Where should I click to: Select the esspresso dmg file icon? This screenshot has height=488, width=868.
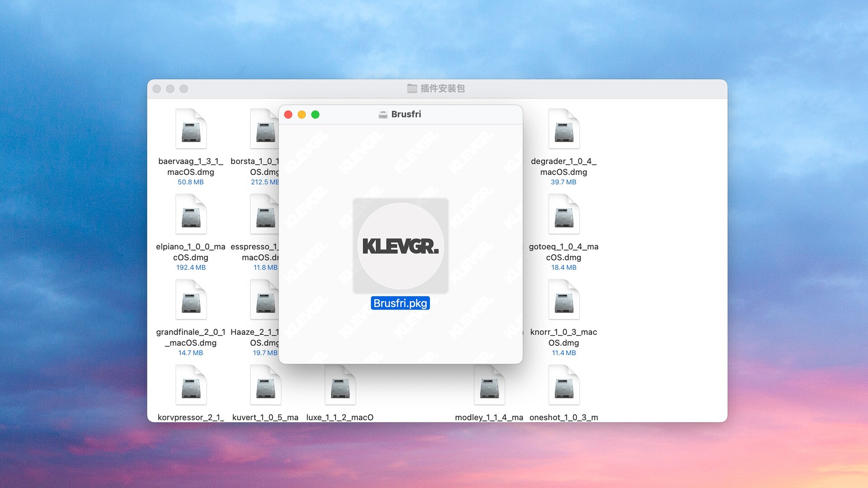pyautogui.click(x=265, y=214)
